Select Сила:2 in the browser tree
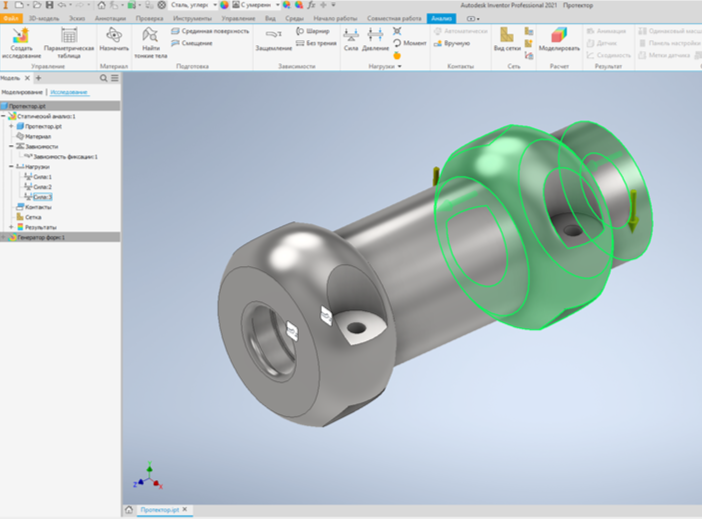This screenshot has height=519, width=702. [42, 187]
